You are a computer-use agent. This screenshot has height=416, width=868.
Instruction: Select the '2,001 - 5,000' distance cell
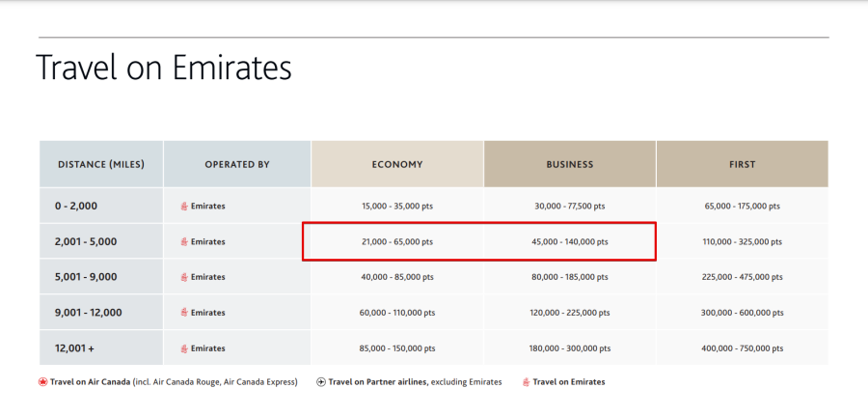pos(101,241)
